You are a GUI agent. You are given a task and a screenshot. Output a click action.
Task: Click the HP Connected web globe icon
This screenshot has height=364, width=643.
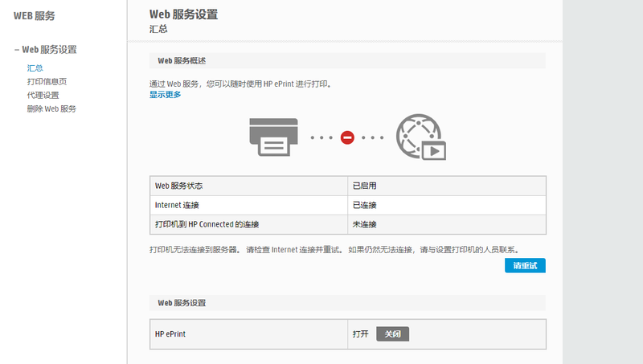pos(420,137)
